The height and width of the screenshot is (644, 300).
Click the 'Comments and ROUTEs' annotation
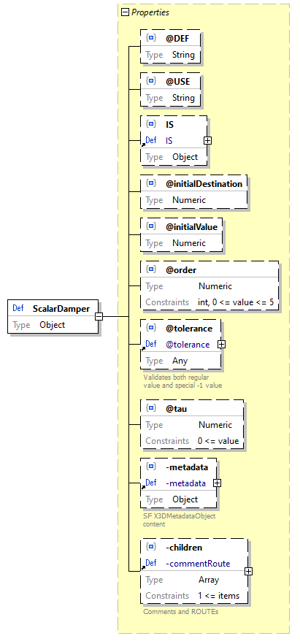point(180,612)
